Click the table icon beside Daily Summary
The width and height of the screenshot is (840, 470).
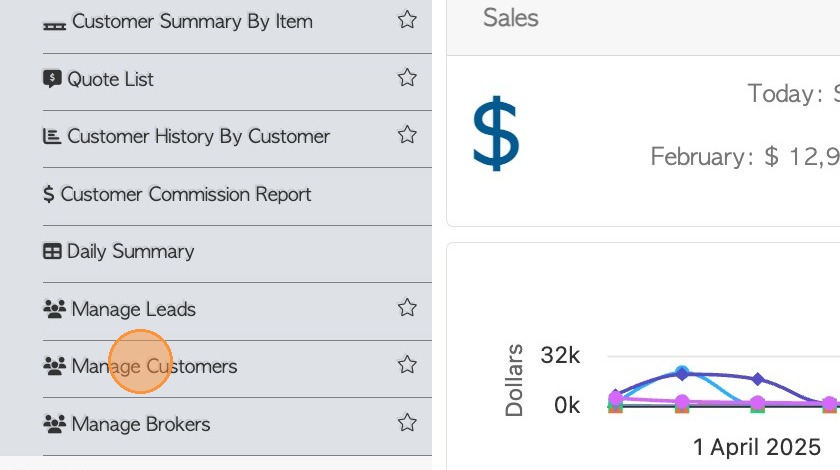(52, 251)
